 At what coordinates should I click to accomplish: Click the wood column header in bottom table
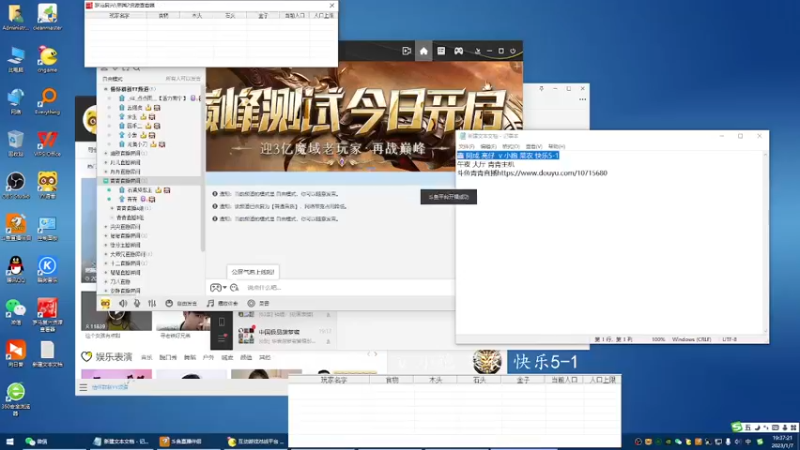tap(436, 380)
